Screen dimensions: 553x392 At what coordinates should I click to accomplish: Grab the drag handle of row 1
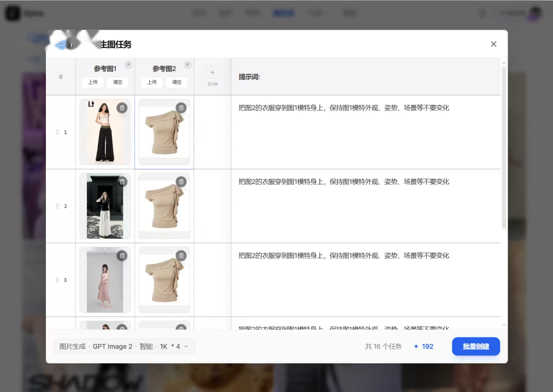point(58,132)
